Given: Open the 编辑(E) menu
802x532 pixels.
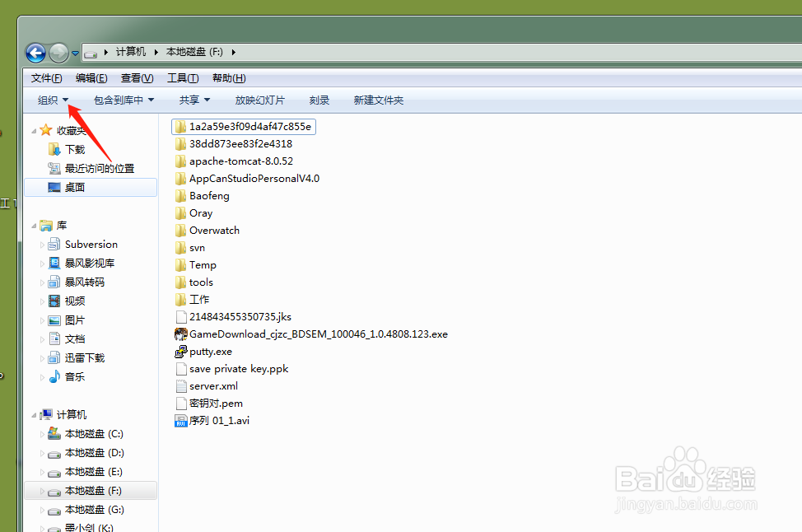Looking at the screenshot, I should pos(91,78).
